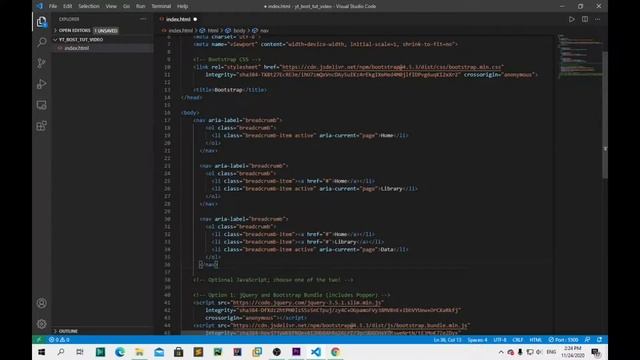Viewport: 640px width, 360px height.
Task: Show hidden system tray icons
Action: 501,352
